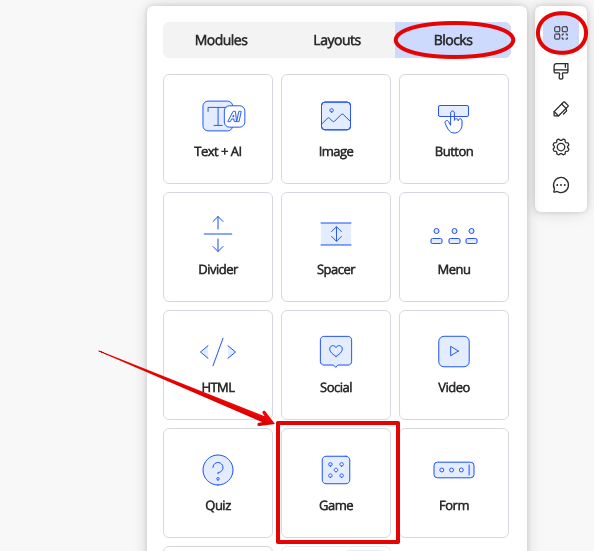This screenshot has width=594, height=551.
Task: Add an Image block
Action: [336, 129]
